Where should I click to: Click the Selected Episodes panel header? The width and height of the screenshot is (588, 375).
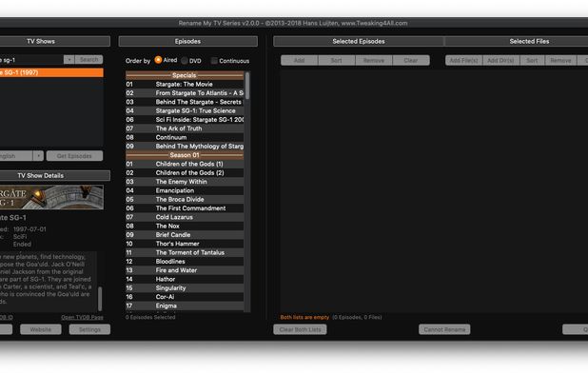359,41
